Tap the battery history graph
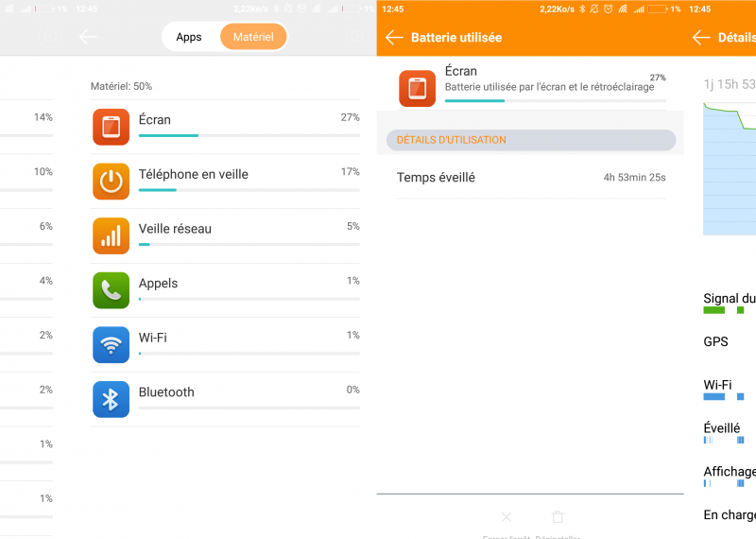 click(x=730, y=169)
